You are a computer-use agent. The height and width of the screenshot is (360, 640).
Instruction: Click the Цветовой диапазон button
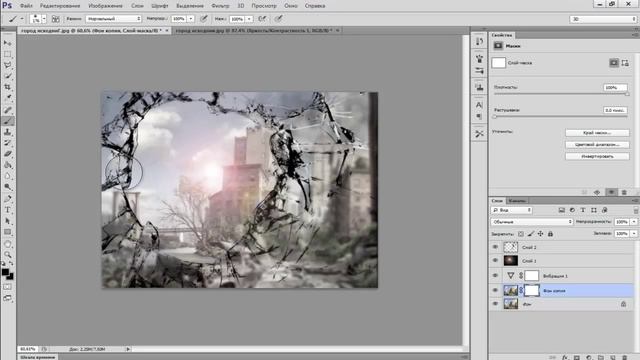[597, 144]
